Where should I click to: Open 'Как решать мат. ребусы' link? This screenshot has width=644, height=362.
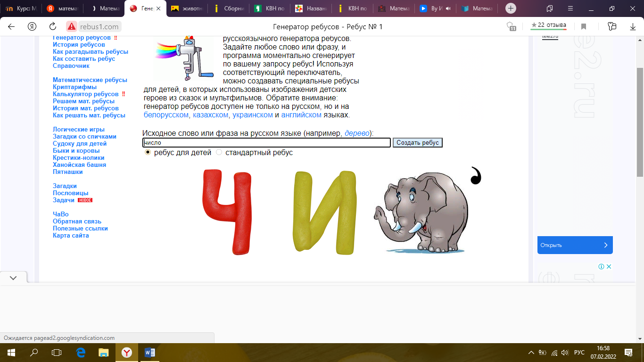click(x=89, y=115)
